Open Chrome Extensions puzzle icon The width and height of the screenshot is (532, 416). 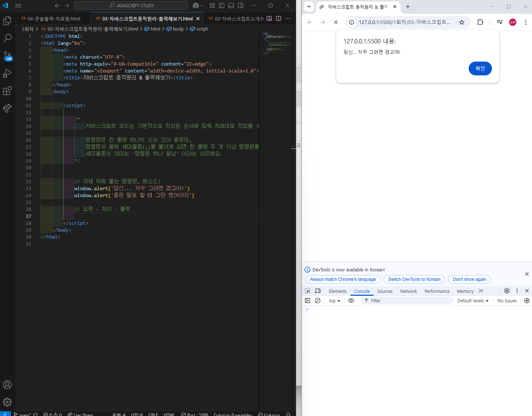pos(480,22)
